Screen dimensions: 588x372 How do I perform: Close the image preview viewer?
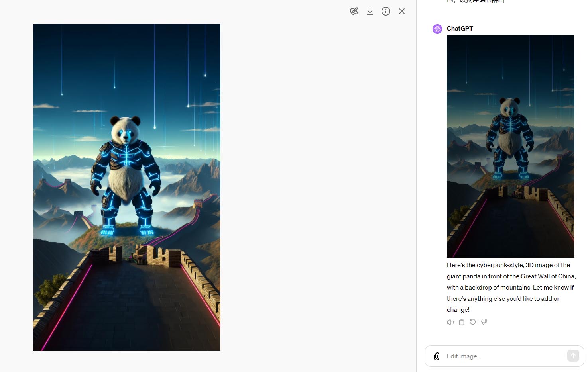coord(402,11)
